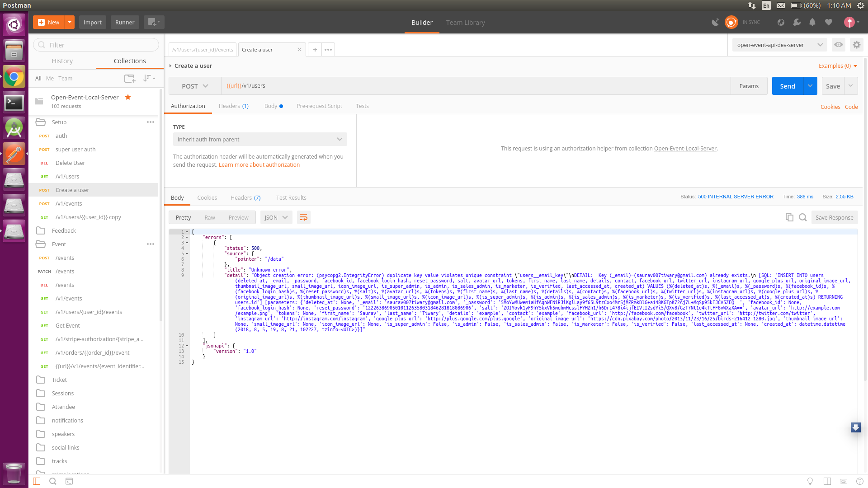Image resolution: width=868 pixels, height=488 pixels.
Task: Change response format JSON dropdown
Action: (276, 217)
